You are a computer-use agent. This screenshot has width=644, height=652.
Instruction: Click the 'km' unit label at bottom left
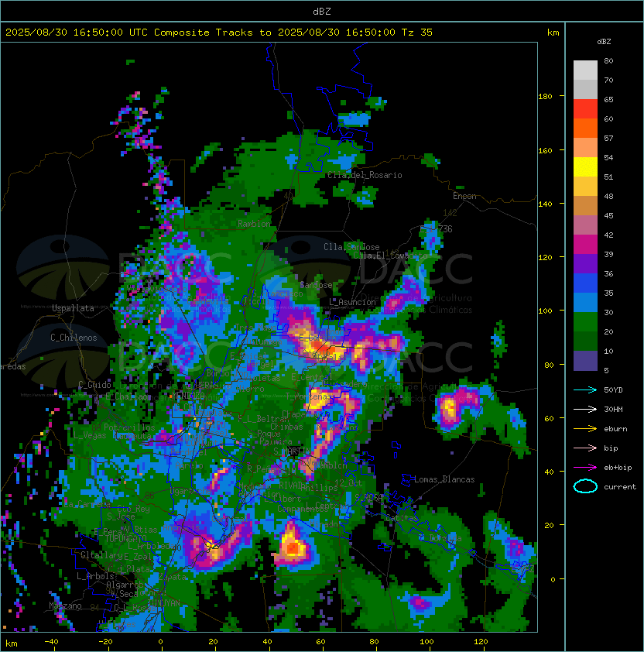click(x=12, y=643)
